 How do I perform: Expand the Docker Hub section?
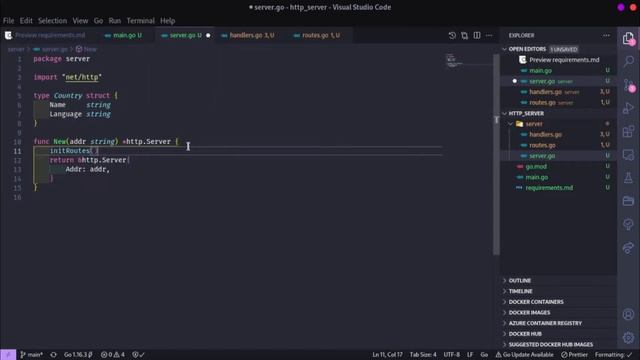(525, 334)
